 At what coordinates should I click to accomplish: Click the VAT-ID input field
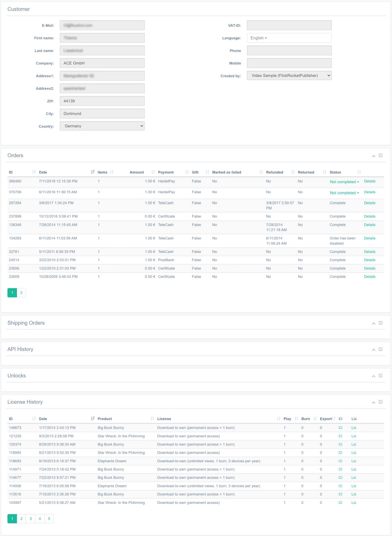289,25
